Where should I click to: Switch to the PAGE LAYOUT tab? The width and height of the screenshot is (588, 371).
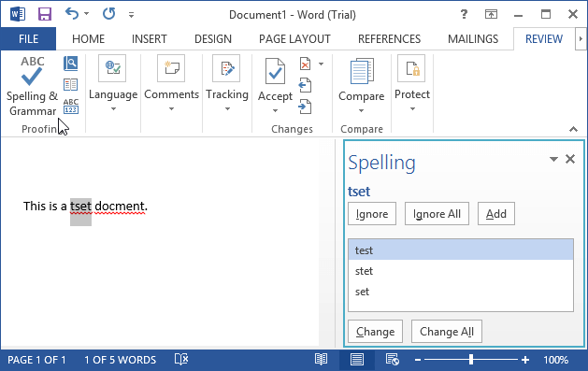(x=294, y=39)
